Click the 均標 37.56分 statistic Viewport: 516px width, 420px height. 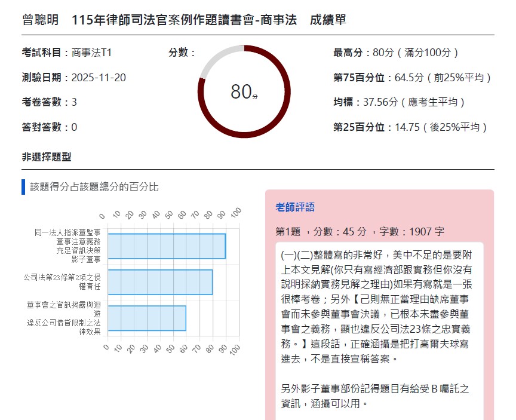398,102
